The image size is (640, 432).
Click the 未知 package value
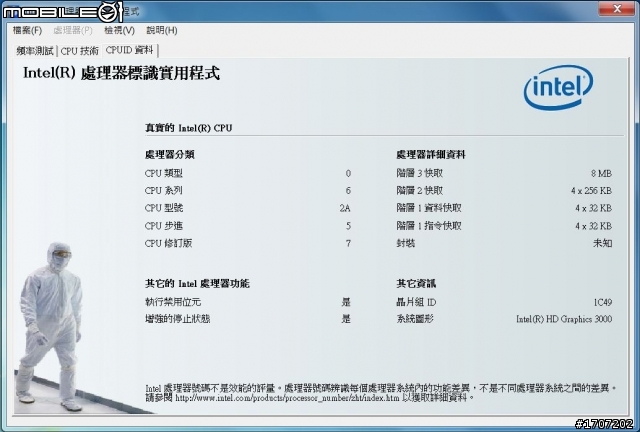tap(602, 243)
